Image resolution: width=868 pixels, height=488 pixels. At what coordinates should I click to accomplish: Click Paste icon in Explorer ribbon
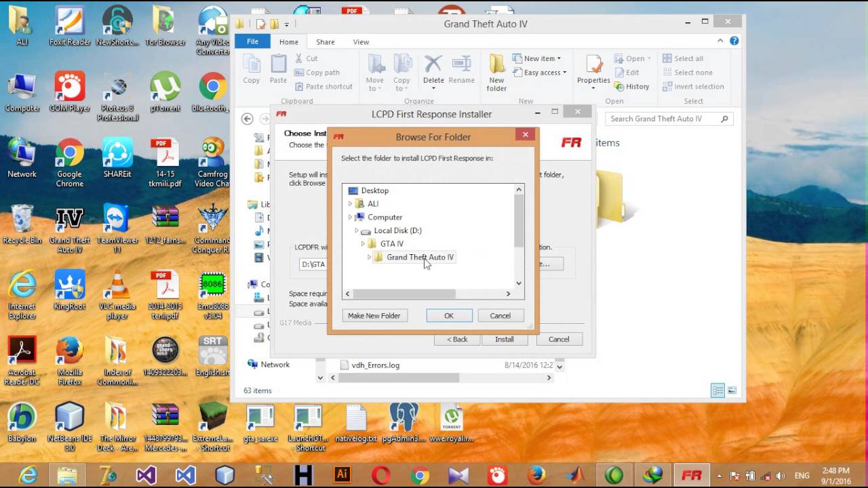[278, 69]
